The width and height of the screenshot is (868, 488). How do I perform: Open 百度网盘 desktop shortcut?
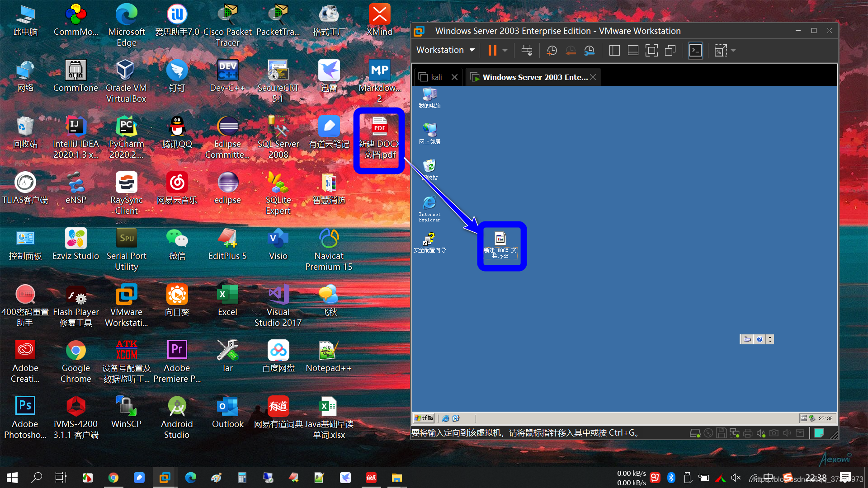pos(278,356)
